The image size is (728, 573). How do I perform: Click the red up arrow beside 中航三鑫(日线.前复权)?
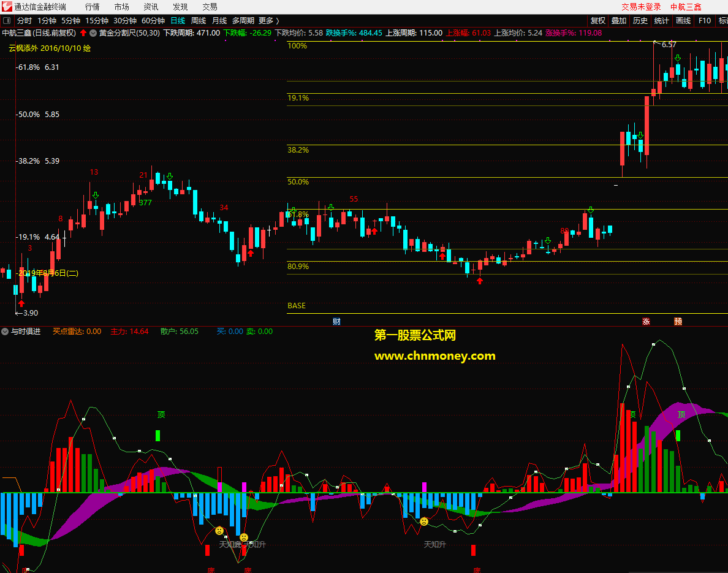tap(83, 33)
